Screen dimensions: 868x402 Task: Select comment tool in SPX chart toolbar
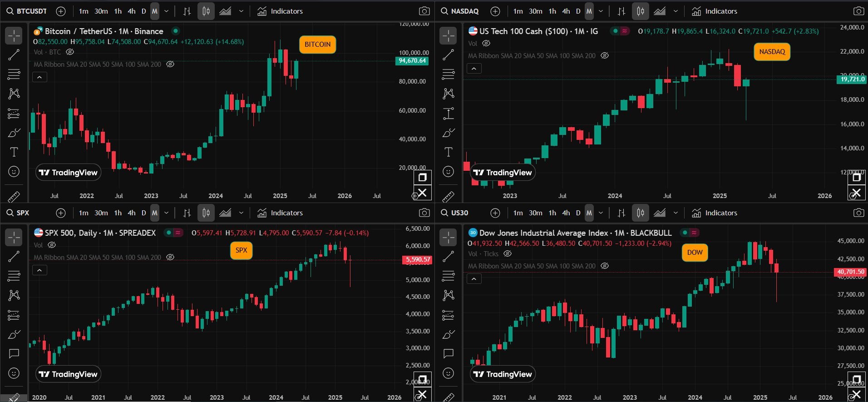click(14, 353)
